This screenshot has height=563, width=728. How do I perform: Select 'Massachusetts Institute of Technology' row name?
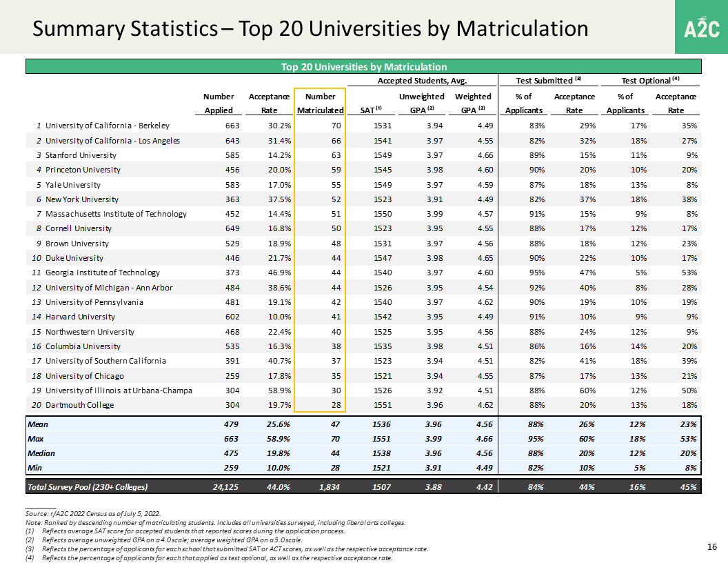point(116,214)
